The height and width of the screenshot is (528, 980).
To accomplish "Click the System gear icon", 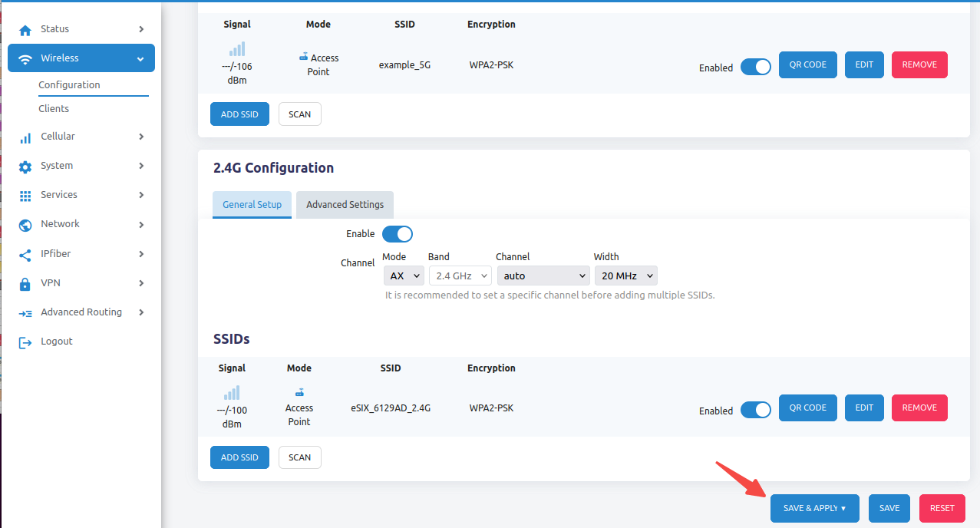I will [25, 167].
